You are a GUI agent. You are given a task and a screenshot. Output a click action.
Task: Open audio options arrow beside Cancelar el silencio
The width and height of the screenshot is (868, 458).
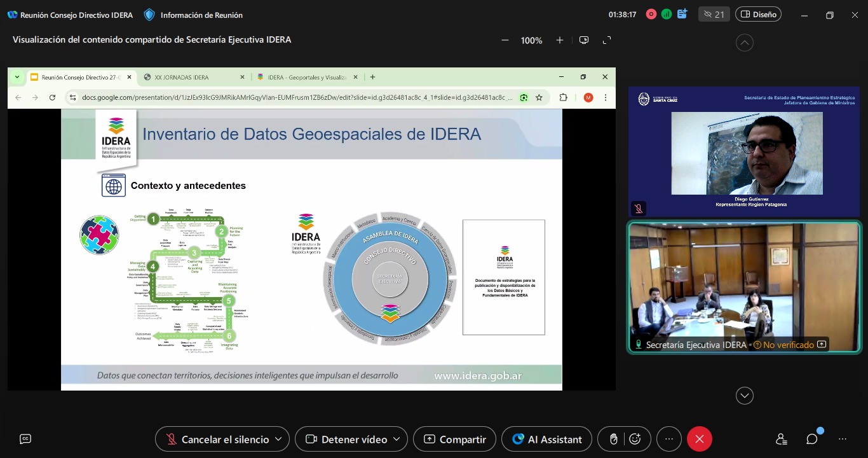tap(279, 440)
